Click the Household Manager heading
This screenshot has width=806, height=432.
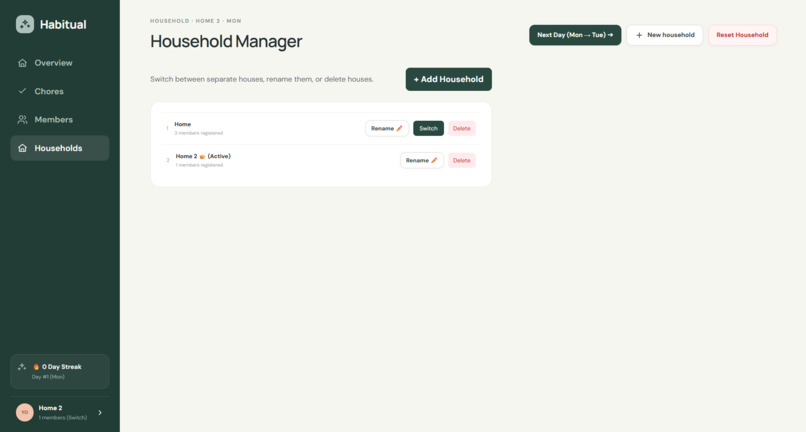point(226,41)
